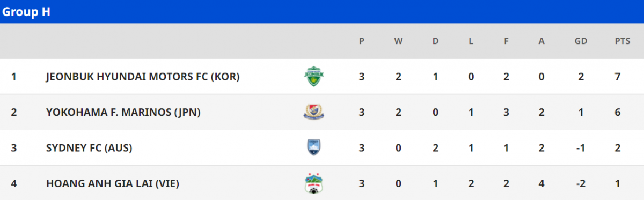Select the W (wins) column header
This screenshot has width=644, height=200.
point(398,41)
